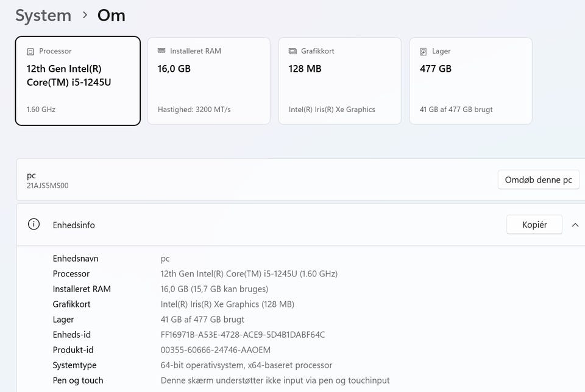The image size is (585, 392).
Task: Click the Enhedsinfo information icon
Action: click(34, 225)
